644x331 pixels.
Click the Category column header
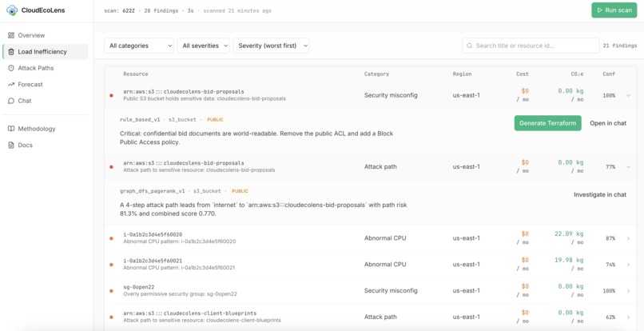pyautogui.click(x=376, y=74)
